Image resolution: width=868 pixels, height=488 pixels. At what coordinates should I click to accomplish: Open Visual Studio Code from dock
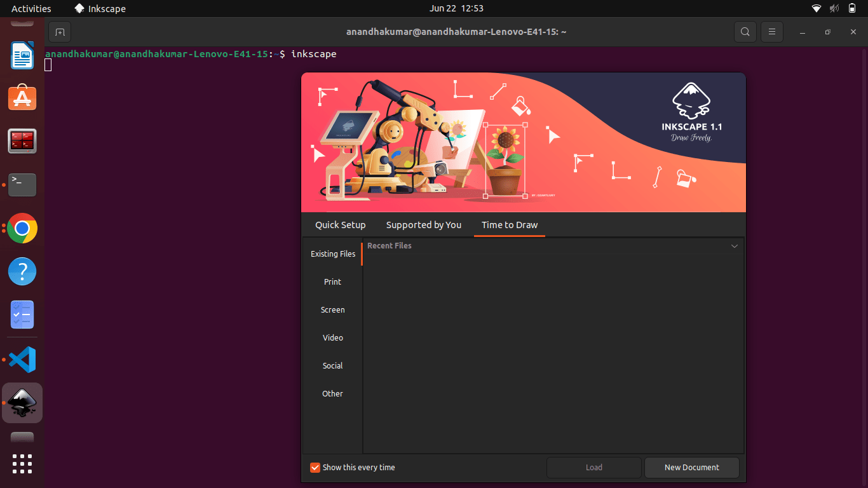coord(22,360)
